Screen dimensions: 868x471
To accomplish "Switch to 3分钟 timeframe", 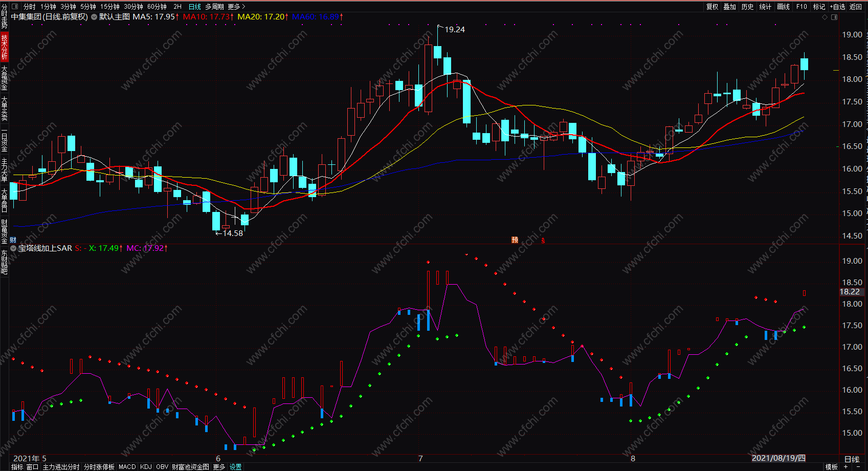I will (69, 7).
